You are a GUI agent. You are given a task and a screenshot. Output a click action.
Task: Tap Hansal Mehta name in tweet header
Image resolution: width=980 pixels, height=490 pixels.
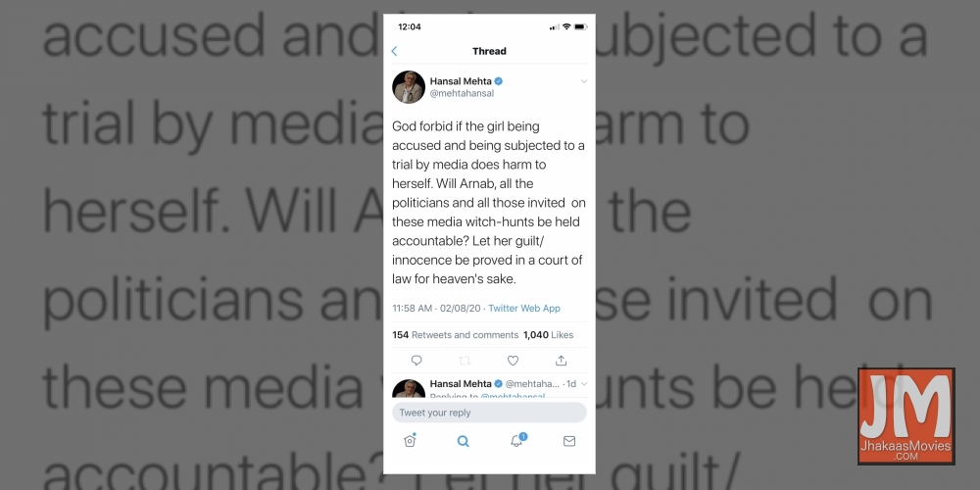[461, 81]
